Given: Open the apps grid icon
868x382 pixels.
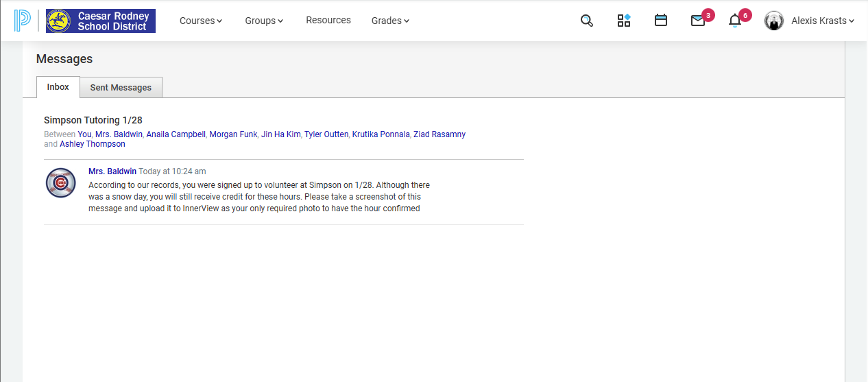Looking at the screenshot, I should click(x=623, y=21).
